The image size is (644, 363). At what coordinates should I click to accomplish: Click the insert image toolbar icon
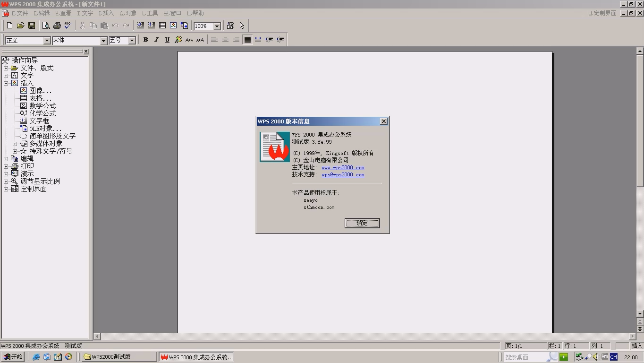173,26
